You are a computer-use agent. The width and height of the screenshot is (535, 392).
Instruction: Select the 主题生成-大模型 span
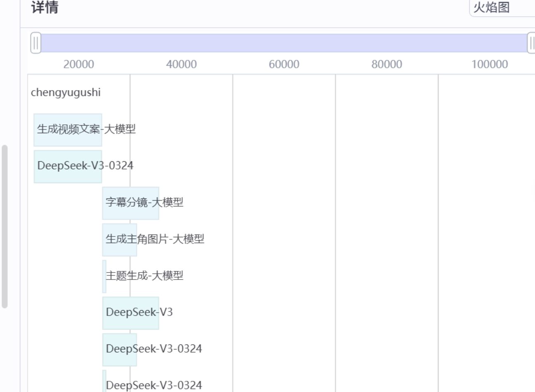point(104,276)
